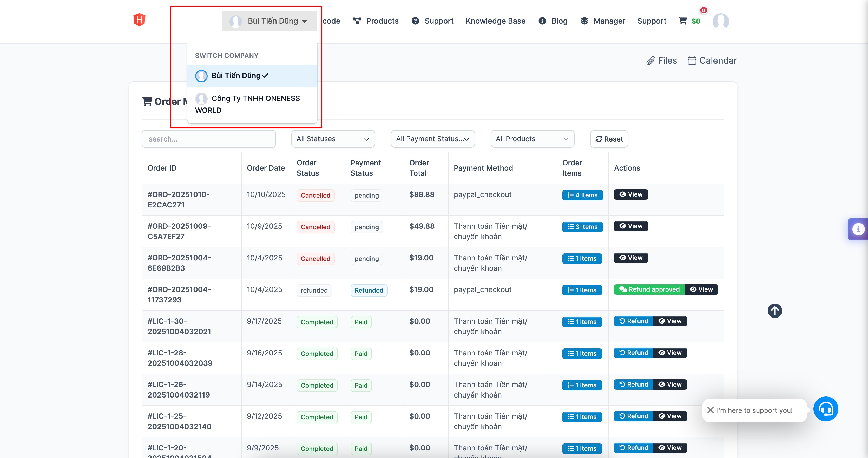
Task: Open the Products menu item
Action: click(382, 21)
